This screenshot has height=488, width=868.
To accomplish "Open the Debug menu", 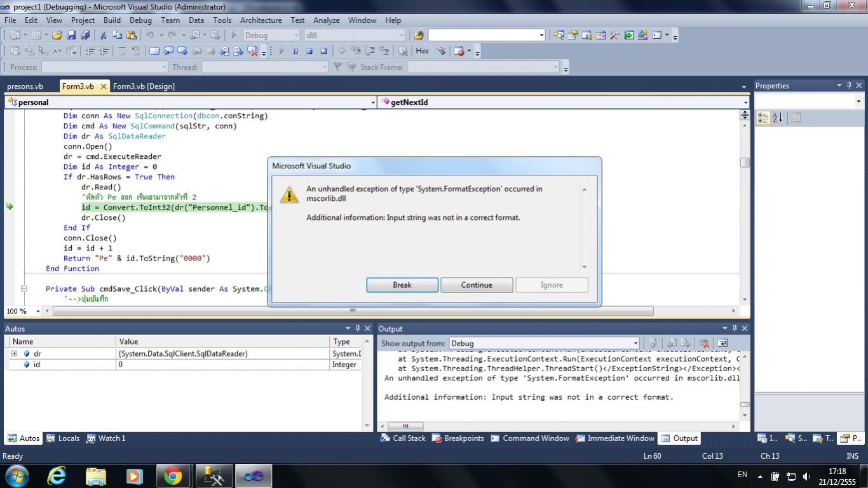I will pos(140,20).
